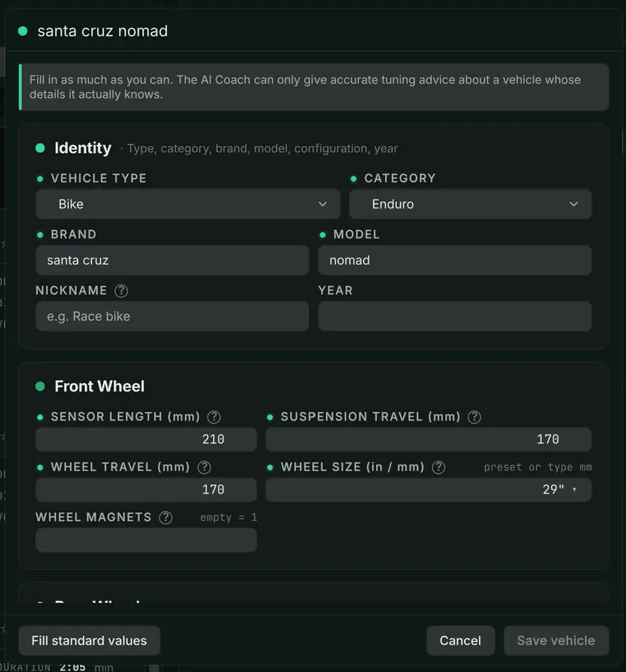The image size is (626, 672).
Task: Show the Wheel Magnets help tooltip
Action: click(x=166, y=517)
